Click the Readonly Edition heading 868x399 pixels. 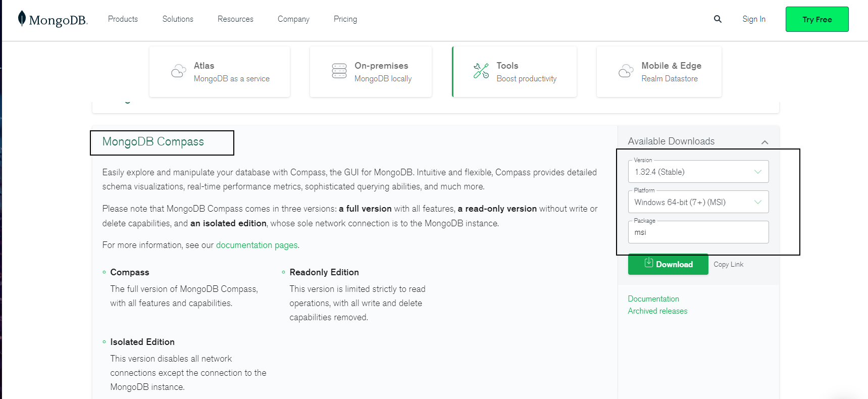coord(324,272)
